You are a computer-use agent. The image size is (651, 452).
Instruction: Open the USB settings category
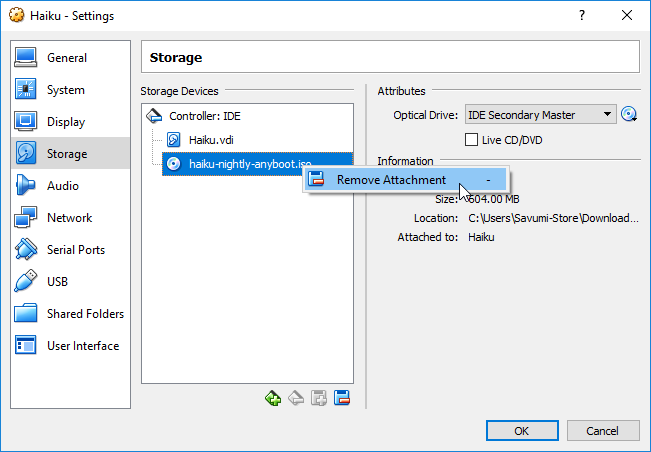coord(59,282)
